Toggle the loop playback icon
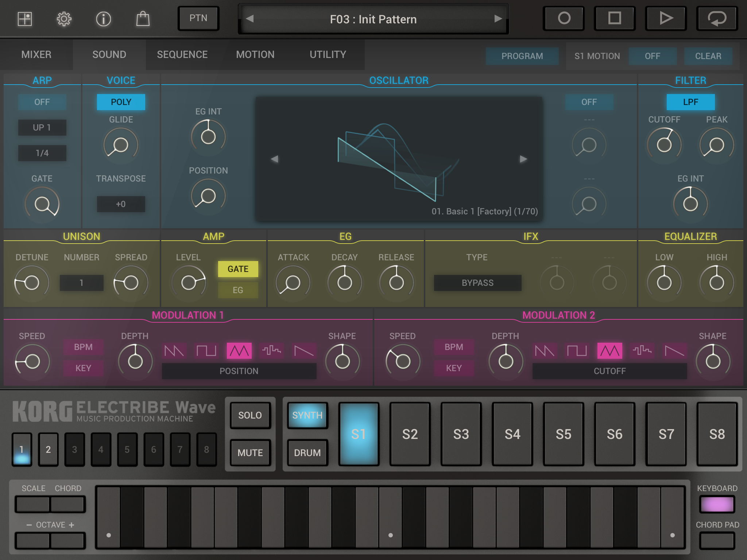 pyautogui.click(x=717, y=18)
